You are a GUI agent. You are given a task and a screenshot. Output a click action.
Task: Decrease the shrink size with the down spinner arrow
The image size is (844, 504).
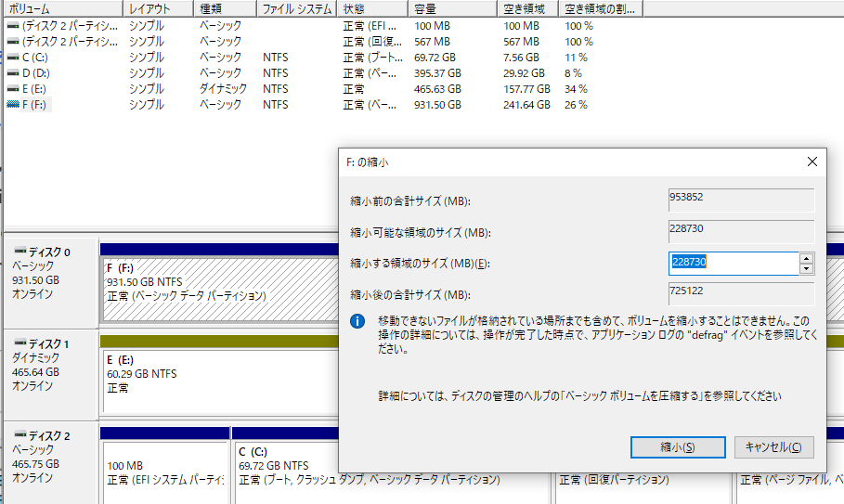[806, 269]
